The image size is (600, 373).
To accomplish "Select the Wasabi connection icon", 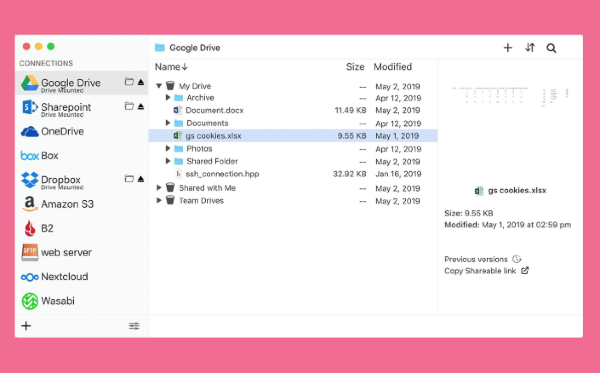I will [29, 301].
